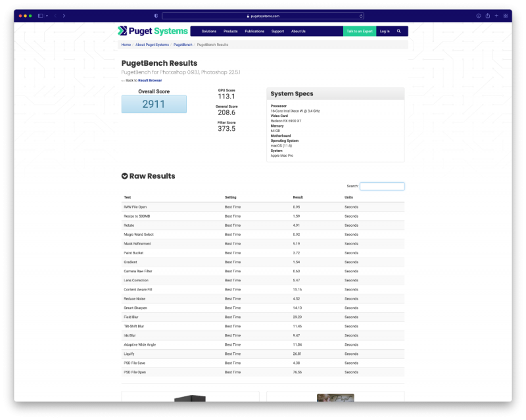Open the Solutions menu
The image size is (526, 420).
tap(209, 31)
